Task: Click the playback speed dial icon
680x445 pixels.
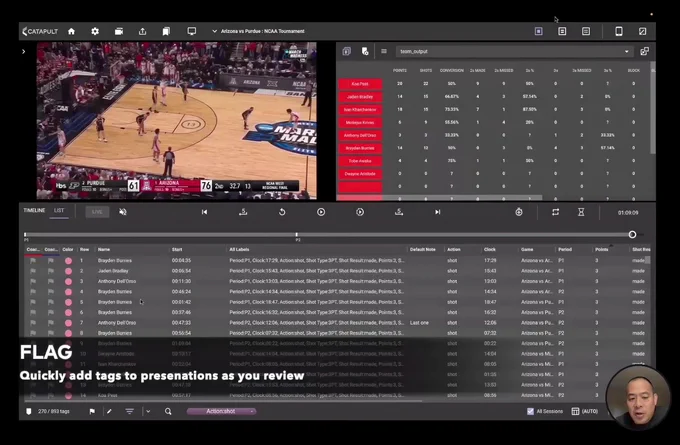Action: [x=519, y=212]
